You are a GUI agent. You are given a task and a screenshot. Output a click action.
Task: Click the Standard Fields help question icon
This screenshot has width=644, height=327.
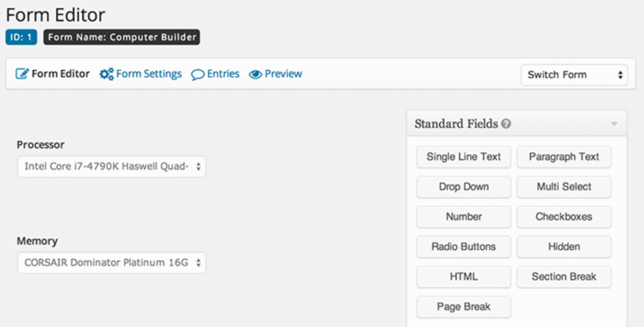click(x=506, y=124)
